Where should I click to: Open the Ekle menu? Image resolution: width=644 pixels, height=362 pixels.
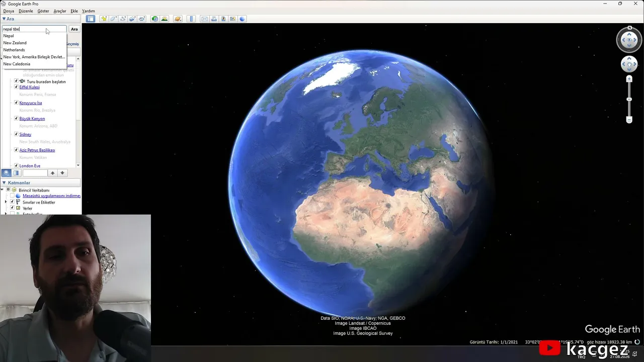click(74, 11)
